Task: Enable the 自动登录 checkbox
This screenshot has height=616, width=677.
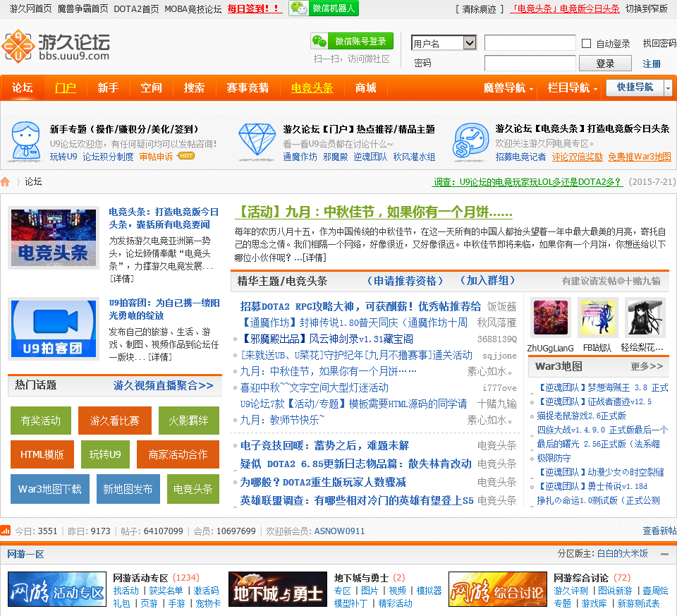Action: [586, 43]
